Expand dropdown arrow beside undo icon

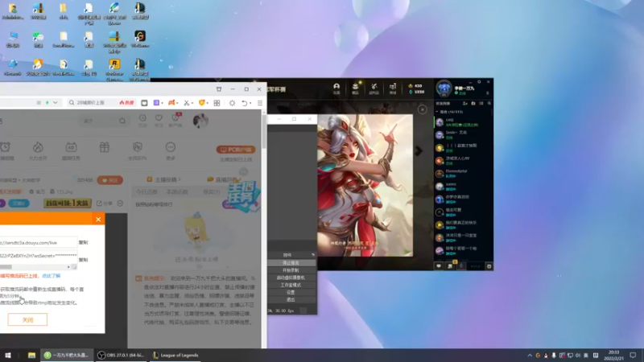pos(250,104)
